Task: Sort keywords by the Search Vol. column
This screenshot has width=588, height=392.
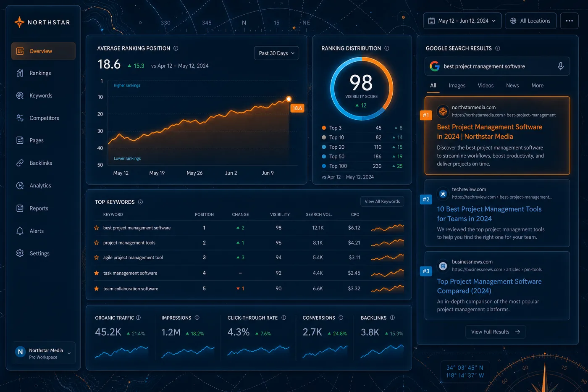Action: [319, 215]
